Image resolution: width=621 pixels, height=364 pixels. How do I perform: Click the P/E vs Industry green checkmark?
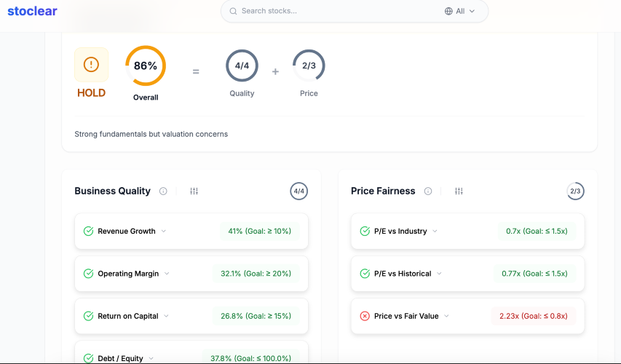point(365,232)
